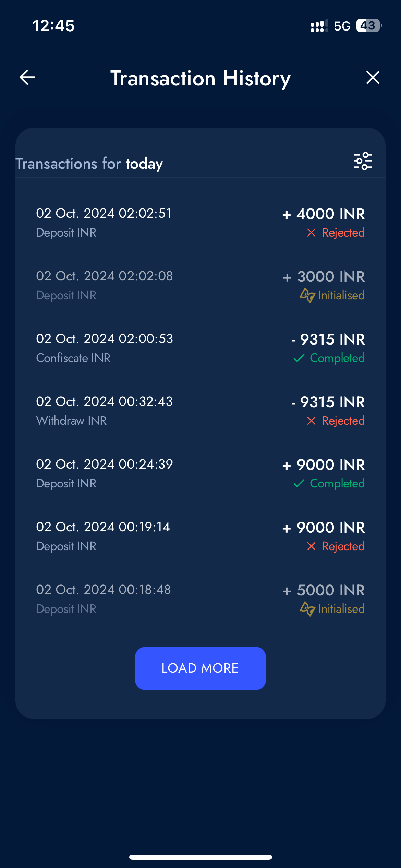Viewport: 401px width, 868px height.
Task: Close Transaction History with X icon
Action: (373, 77)
